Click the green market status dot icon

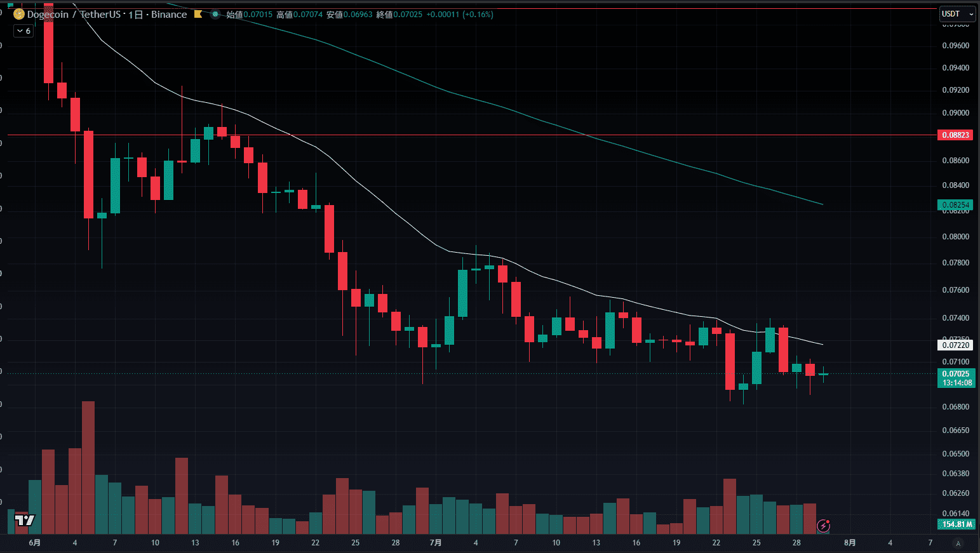coord(215,14)
